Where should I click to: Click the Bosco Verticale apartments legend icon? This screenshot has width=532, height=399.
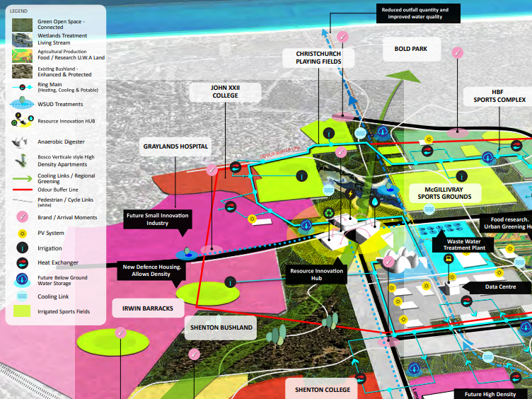click(x=21, y=161)
